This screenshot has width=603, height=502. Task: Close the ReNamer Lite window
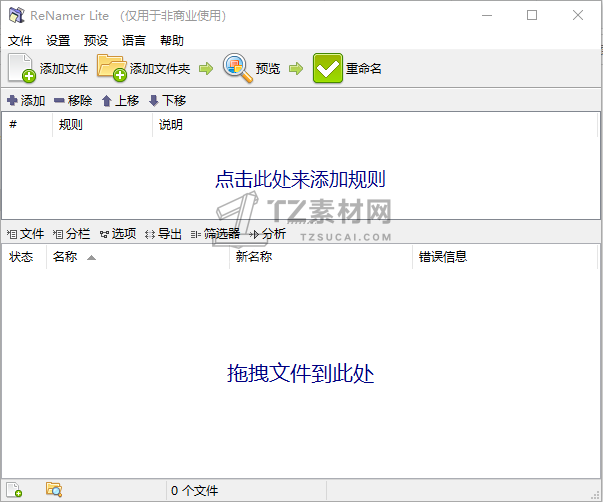click(578, 15)
